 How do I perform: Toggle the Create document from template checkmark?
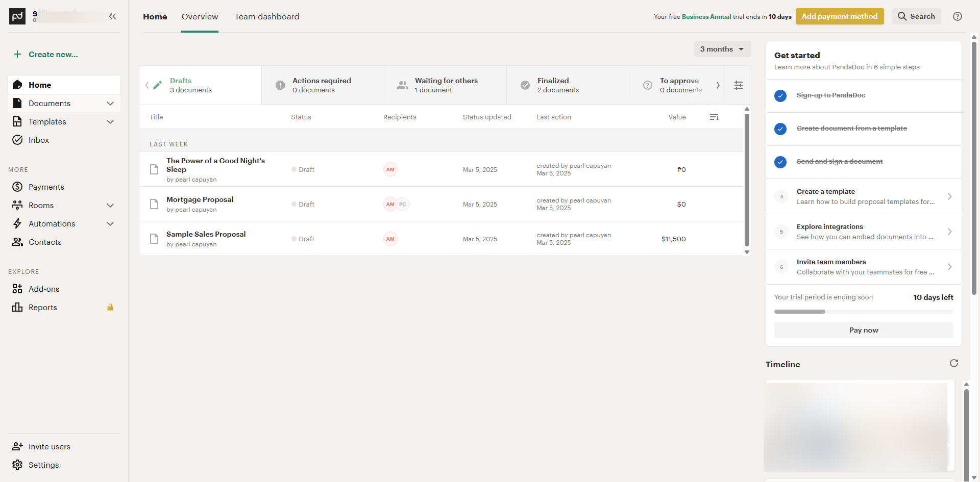(x=780, y=129)
